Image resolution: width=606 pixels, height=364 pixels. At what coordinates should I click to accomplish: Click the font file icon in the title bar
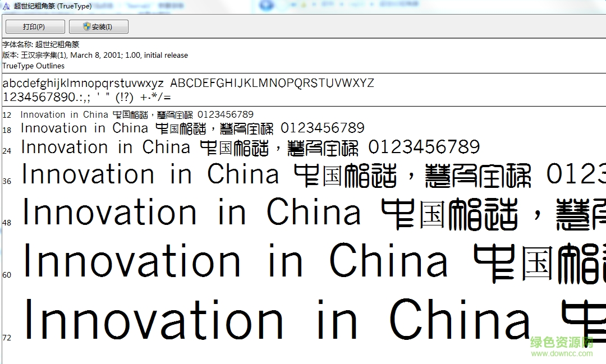[x=6, y=6]
